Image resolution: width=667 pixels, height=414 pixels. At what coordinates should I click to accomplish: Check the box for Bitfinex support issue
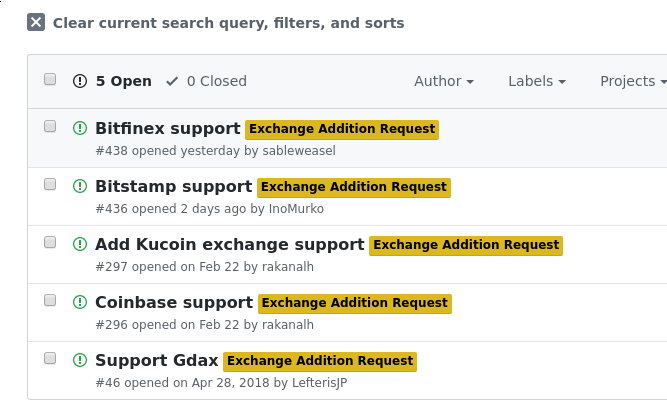[50, 126]
